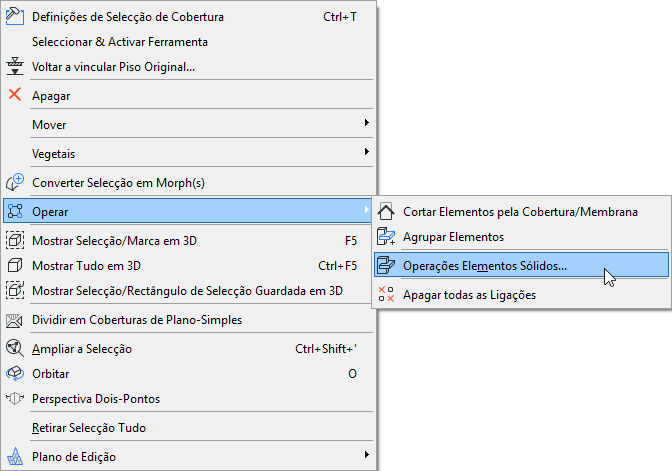Click the red X delete icon

point(15,95)
